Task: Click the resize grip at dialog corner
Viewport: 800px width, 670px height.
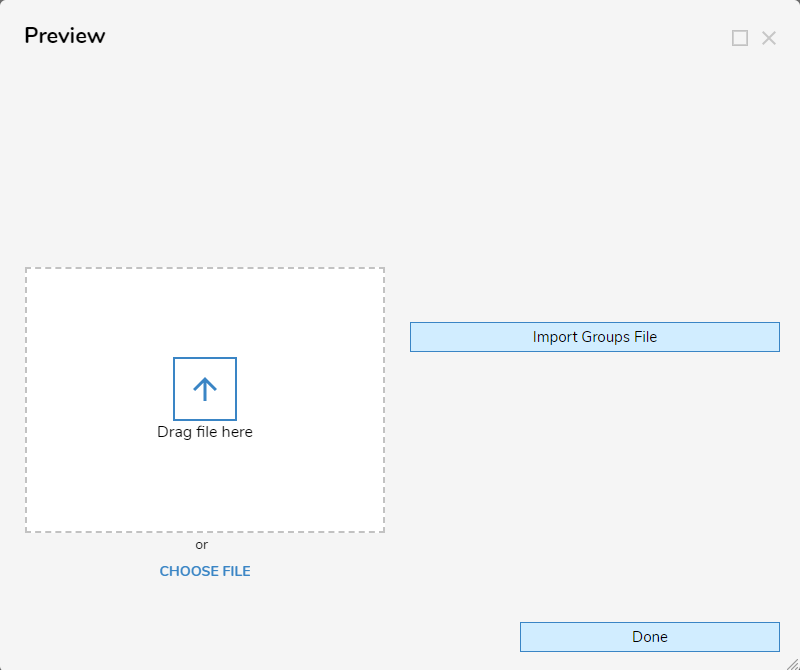Action: tap(792, 663)
